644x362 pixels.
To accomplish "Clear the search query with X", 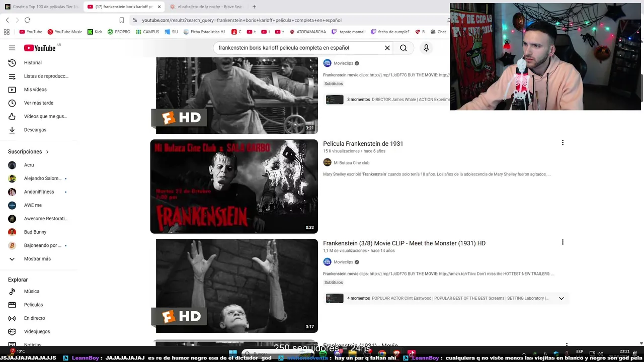I will click(387, 48).
